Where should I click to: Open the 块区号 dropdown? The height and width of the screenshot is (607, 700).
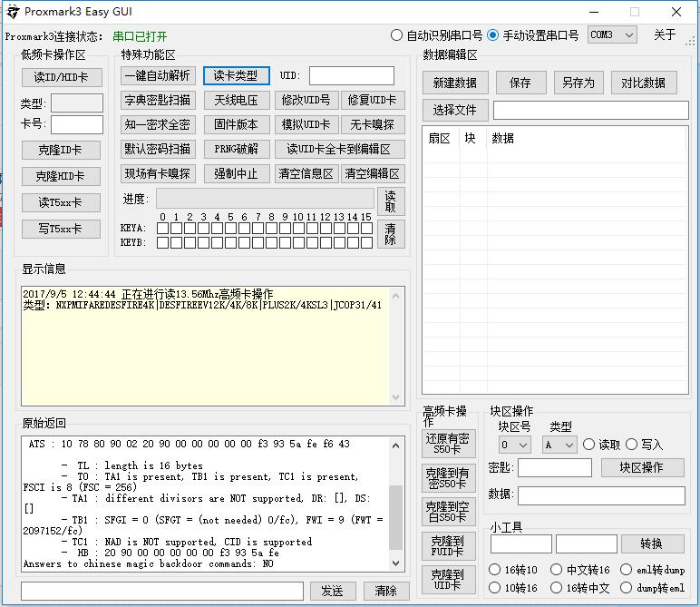tap(514, 445)
